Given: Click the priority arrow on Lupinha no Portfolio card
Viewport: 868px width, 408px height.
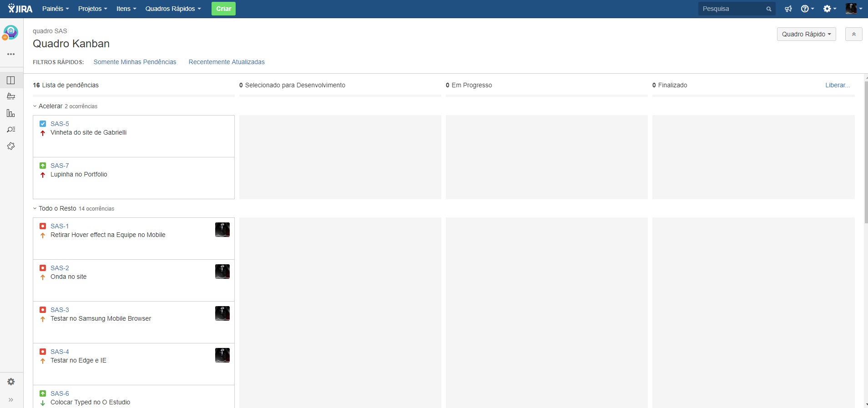Looking at the screenshot, I should (x=43, y=175).
